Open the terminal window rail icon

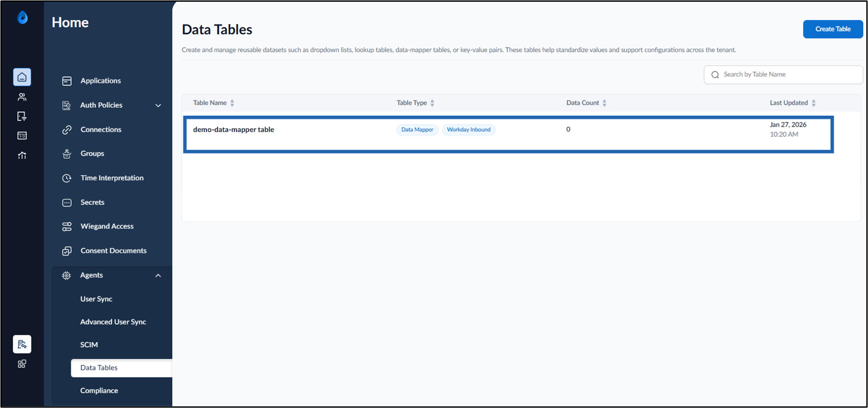22,136
